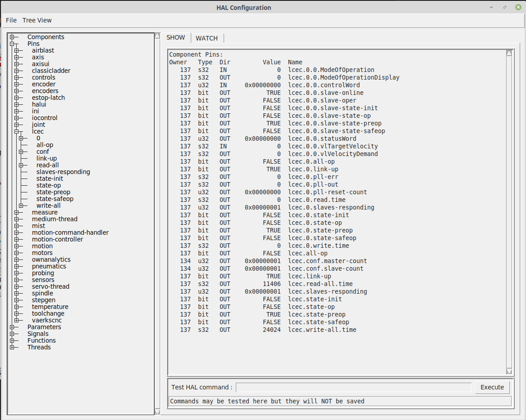Click the tree panel scroll-up arrow

(x=157, y=36)
